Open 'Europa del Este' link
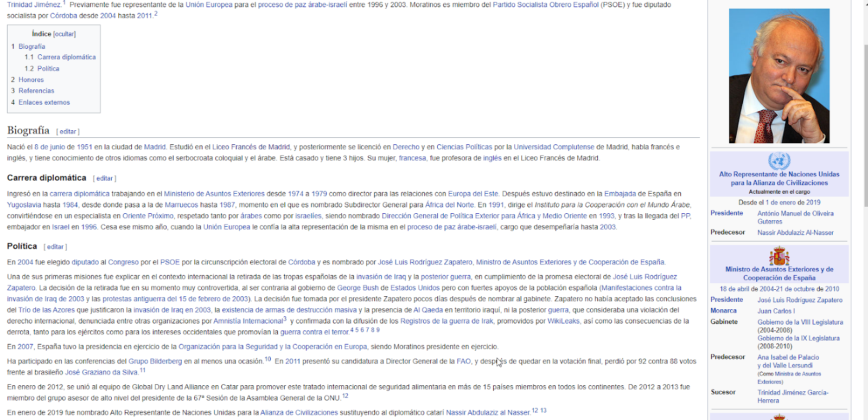 click(x=473, y=194)
